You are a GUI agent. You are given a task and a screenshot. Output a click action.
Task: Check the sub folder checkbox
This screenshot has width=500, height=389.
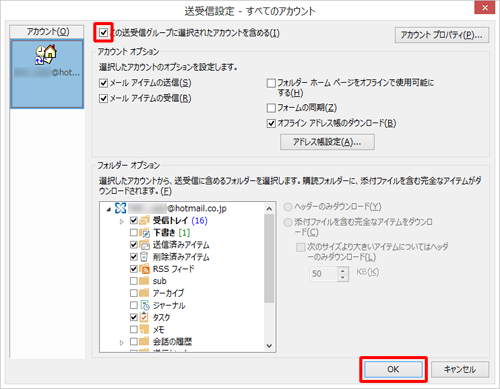click(134, 281)
